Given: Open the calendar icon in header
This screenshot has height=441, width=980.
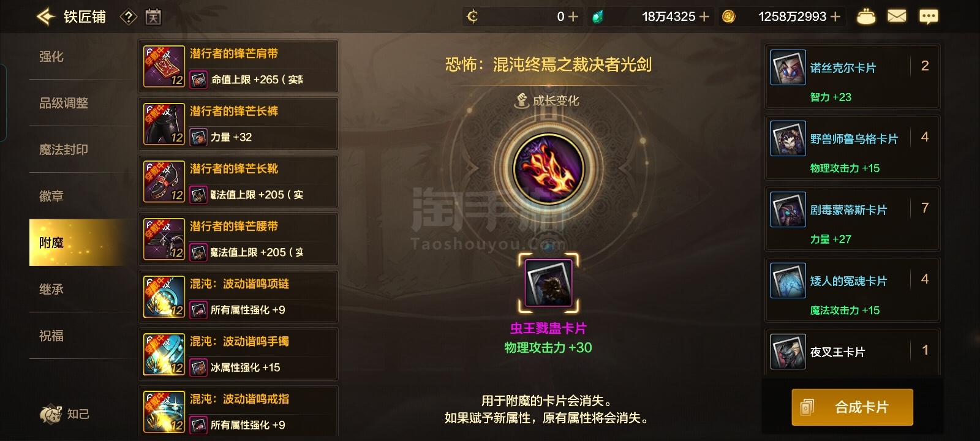Looking at the screenshot, I should tap(153, 17).
